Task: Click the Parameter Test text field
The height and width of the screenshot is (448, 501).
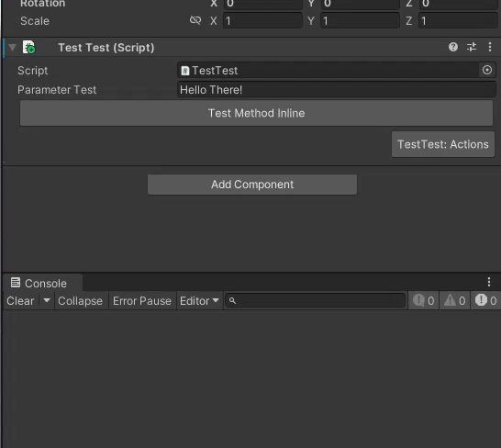Action: coord(337,90)
